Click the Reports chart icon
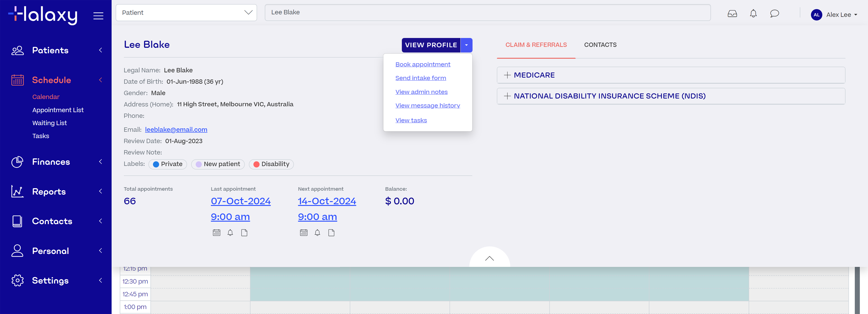 coord(17,191)
